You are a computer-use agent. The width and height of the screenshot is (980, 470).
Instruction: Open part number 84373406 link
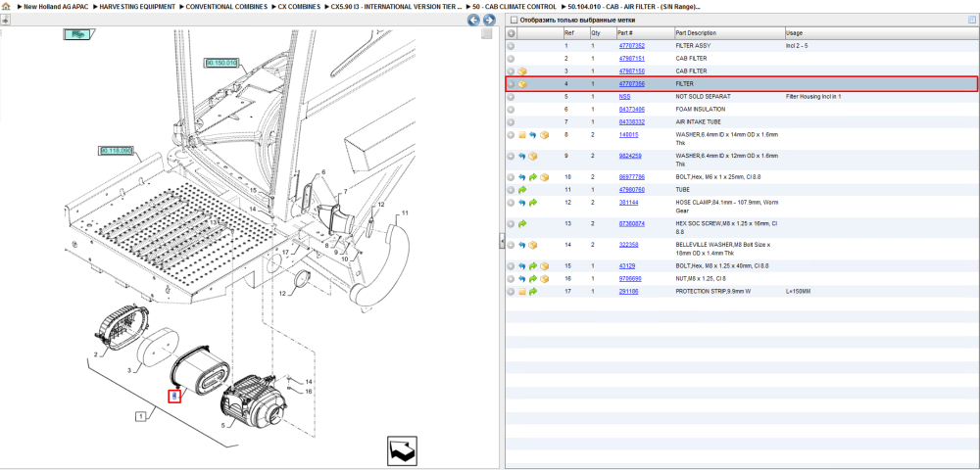point(631,110)
